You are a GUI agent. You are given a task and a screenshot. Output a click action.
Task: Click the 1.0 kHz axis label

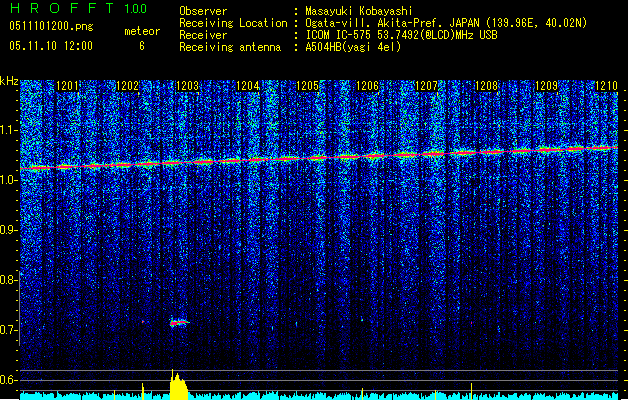[x=8, y=180]
